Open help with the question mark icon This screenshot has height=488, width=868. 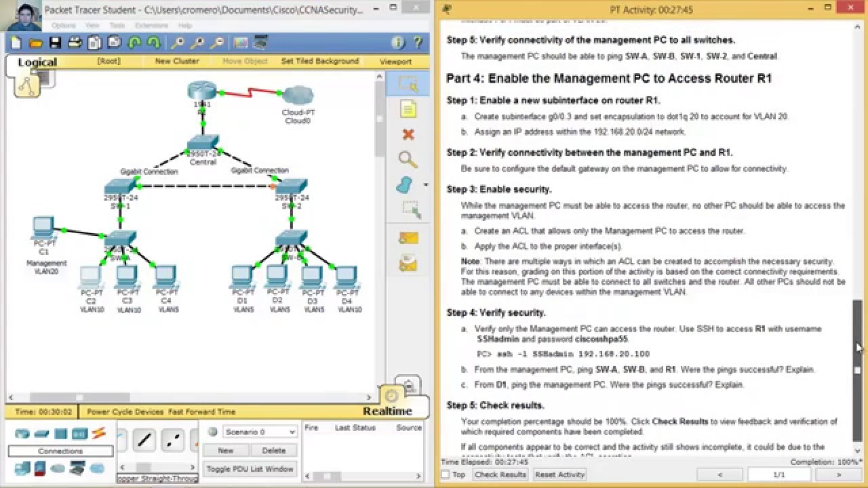tap(418, 43)
